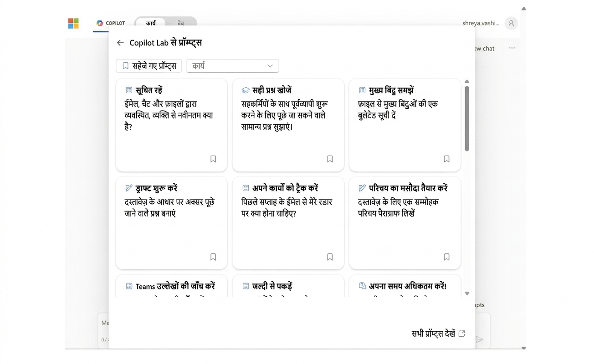Click the list icon on मुख्य बिंदु समझें card
594x364 pixels.
pos(362,91)
